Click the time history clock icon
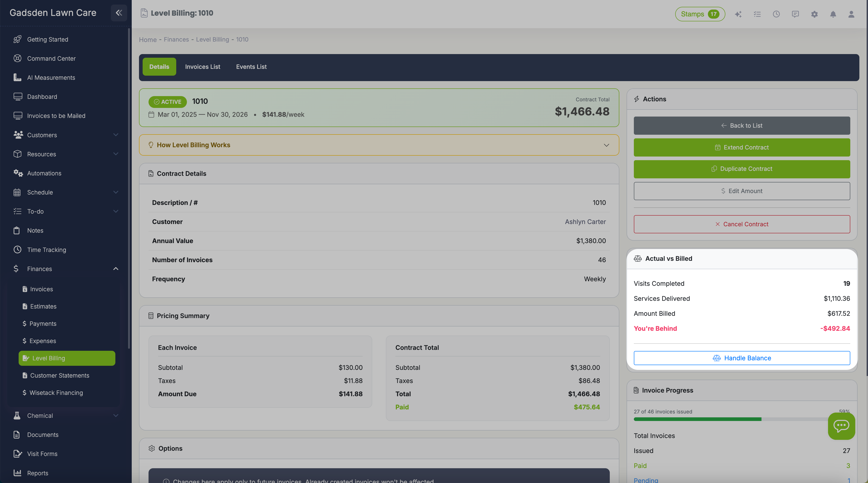 click(x=776, y=14)
